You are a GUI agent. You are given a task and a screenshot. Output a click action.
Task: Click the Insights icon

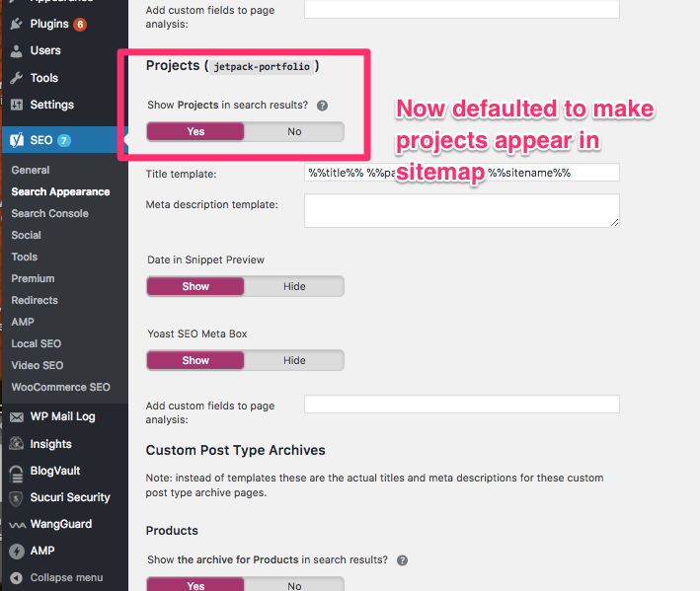click(x=17, y=444)
